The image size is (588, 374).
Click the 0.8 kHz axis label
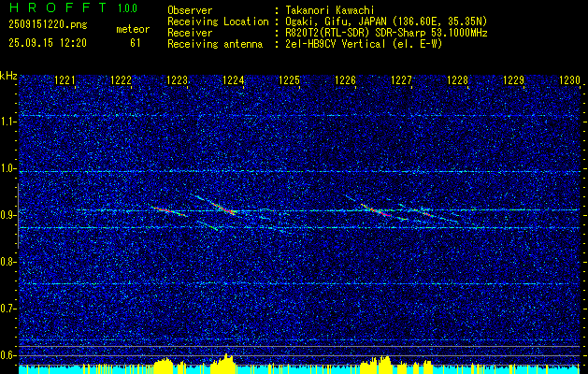click(7, 262)
